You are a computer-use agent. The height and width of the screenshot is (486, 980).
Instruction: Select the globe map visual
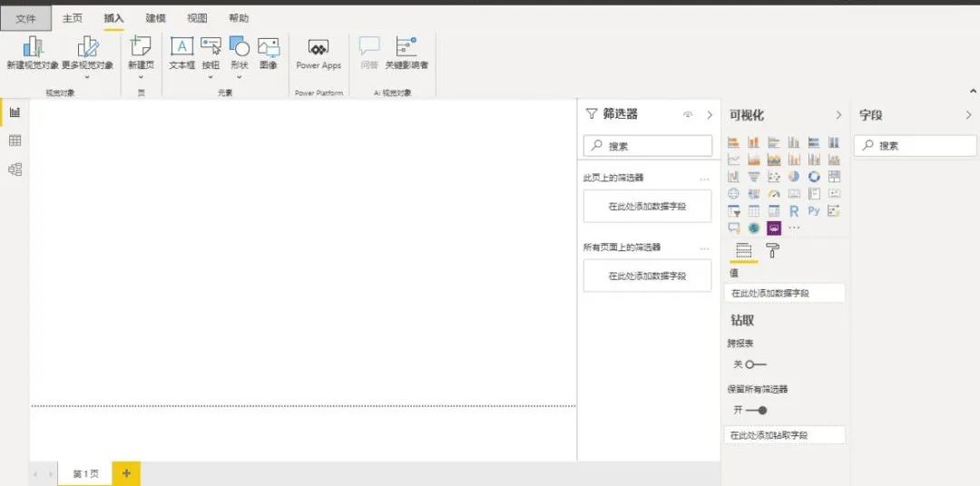734,194
